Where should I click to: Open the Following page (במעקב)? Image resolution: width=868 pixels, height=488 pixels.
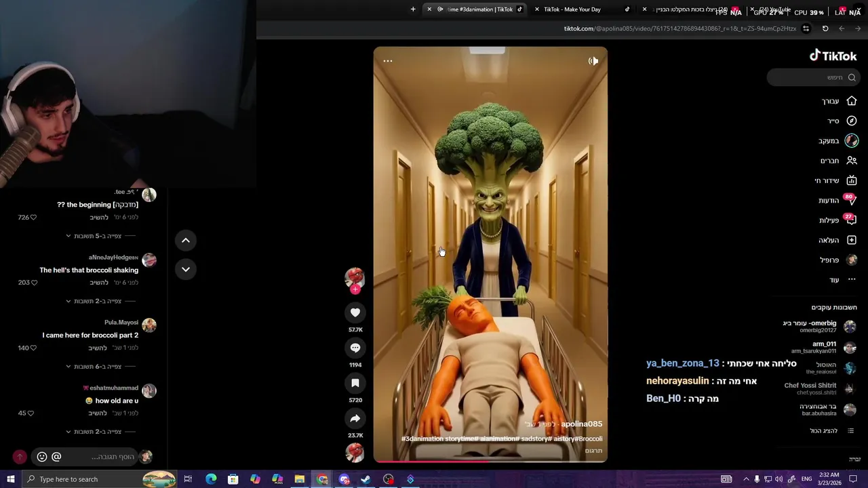(x=838, y=140)
